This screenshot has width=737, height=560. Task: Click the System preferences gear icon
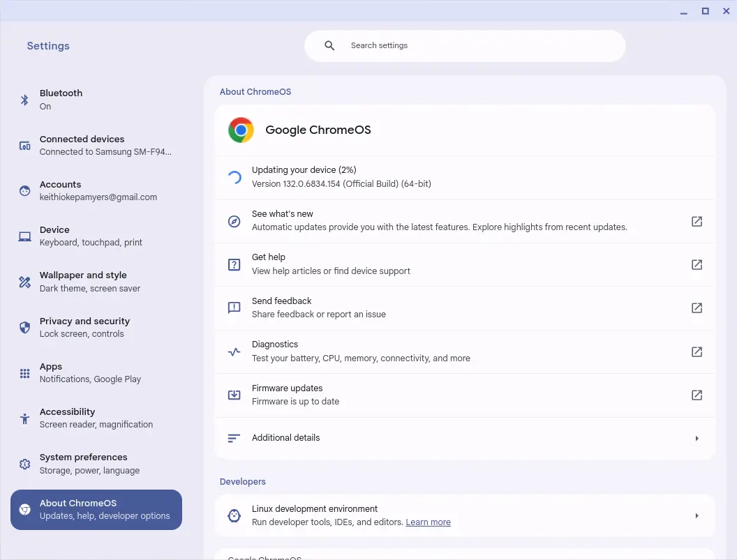pyautogui.click(x=24, y=464)
